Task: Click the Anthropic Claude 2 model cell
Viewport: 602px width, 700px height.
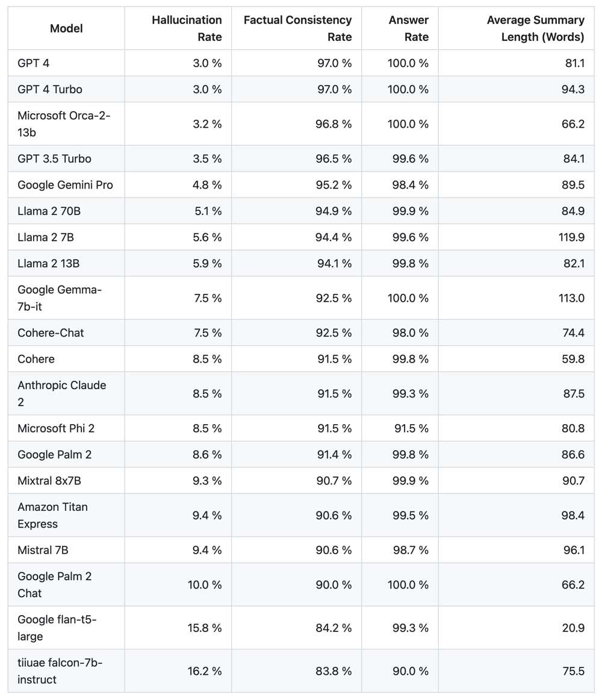Action: (x=61, y=393)
